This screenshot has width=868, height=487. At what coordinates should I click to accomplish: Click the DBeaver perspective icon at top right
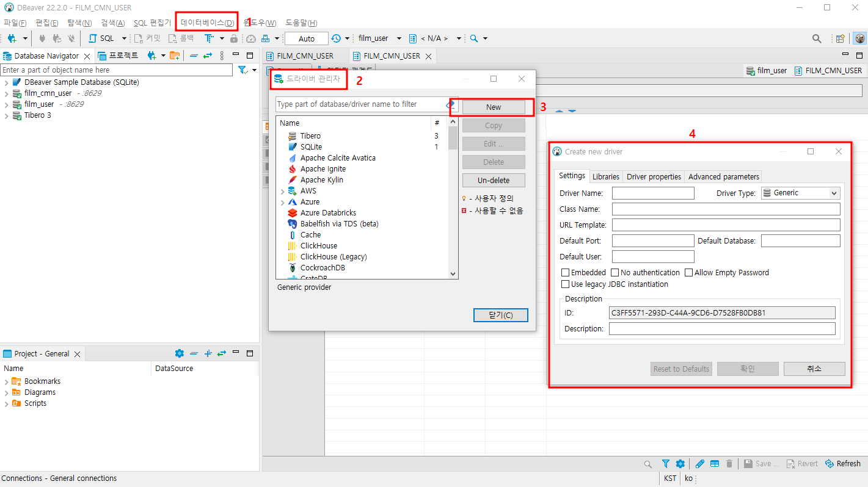point(859,38)
